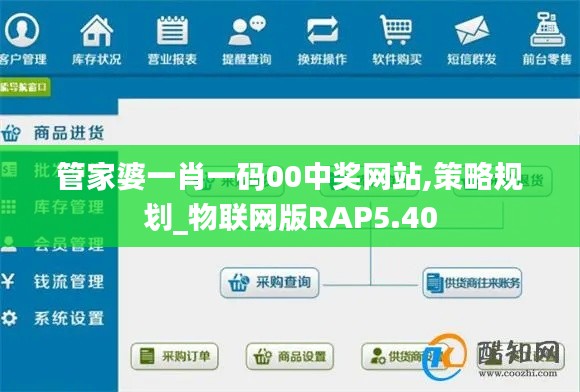
Task: Click the person icon beside 会员管理
Action: [9, 244]
